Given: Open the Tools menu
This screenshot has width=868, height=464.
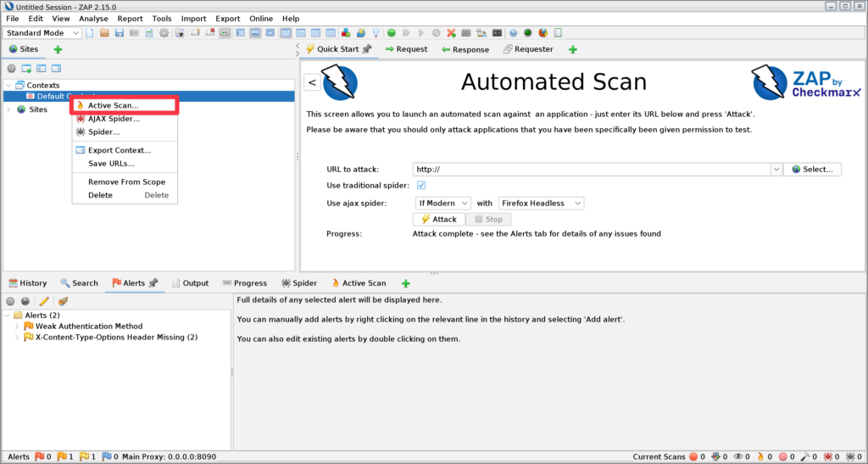Looking at the screenshot, I should click(162, 19).
